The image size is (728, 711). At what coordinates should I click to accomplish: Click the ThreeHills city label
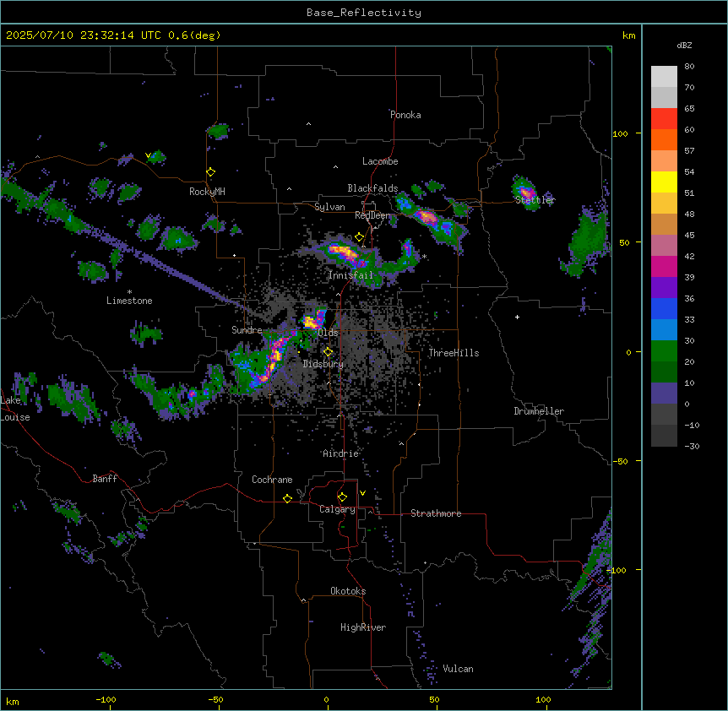454,353
